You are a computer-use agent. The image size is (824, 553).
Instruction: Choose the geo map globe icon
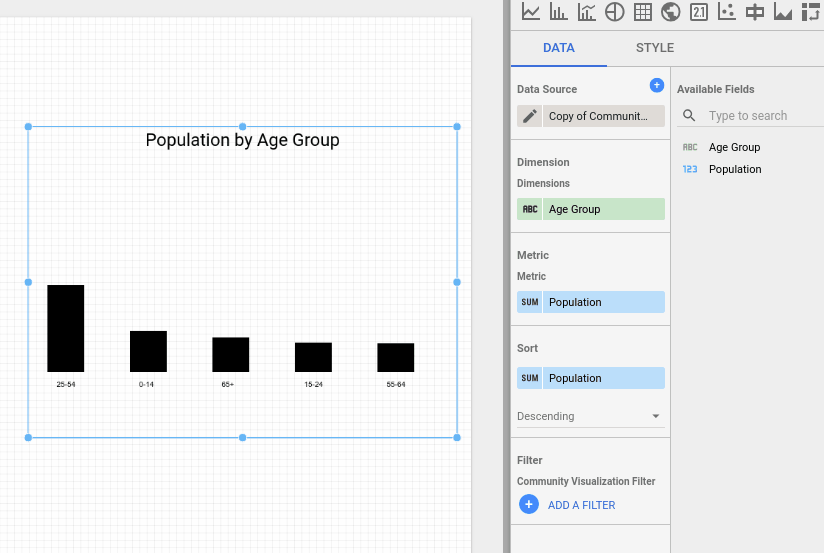click(671, 12)
